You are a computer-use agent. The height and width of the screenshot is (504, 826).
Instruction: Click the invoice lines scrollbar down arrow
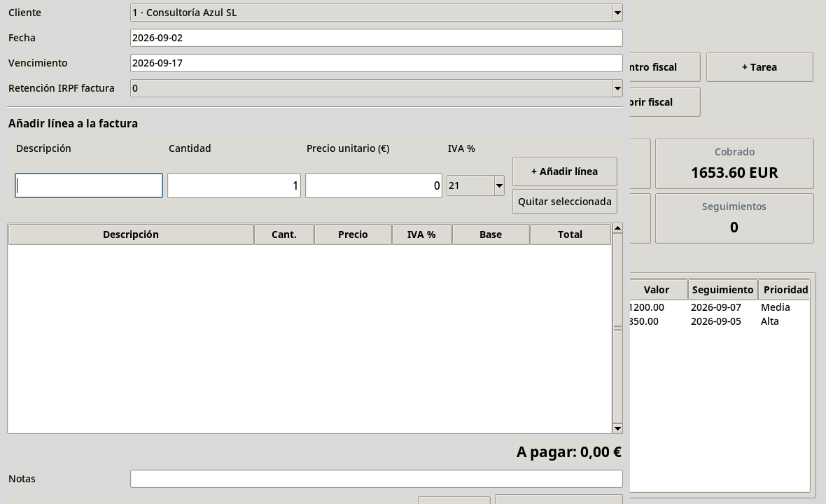pos(617,428)
